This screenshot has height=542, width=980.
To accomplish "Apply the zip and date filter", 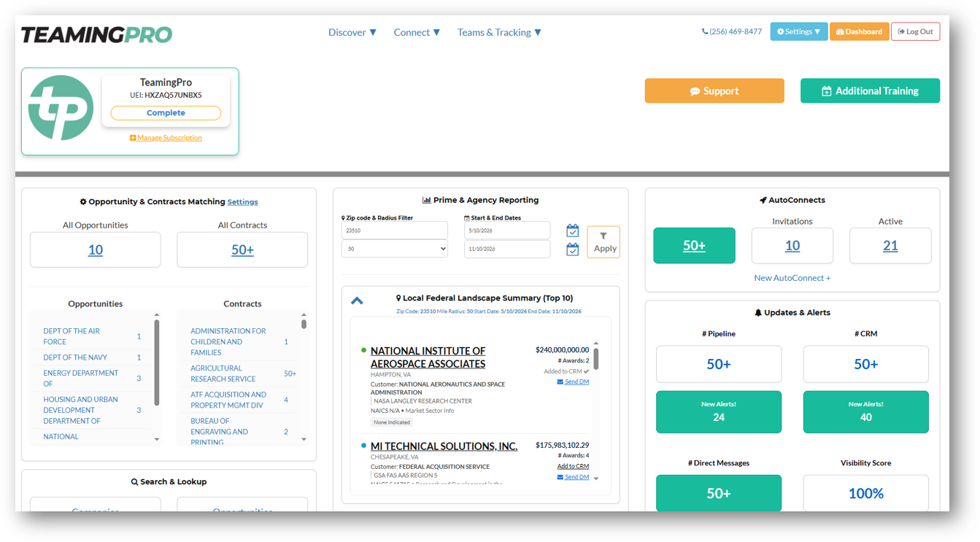I will (603, 242).
